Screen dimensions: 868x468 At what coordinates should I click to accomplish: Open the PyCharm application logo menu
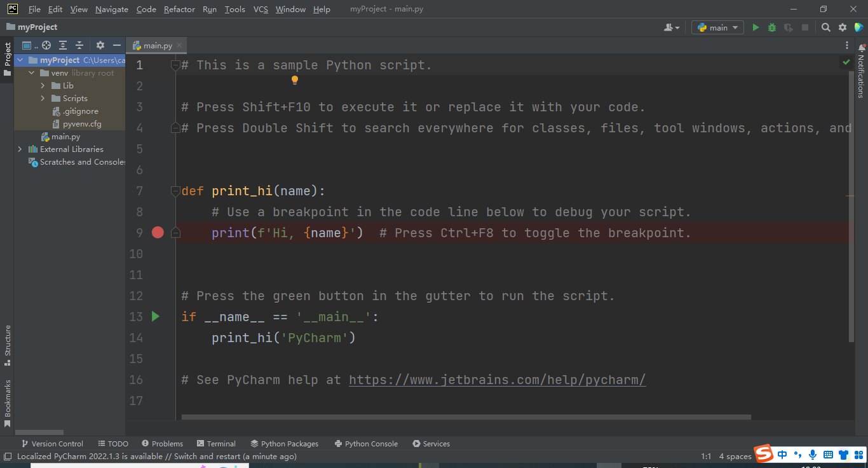(12, 9)
